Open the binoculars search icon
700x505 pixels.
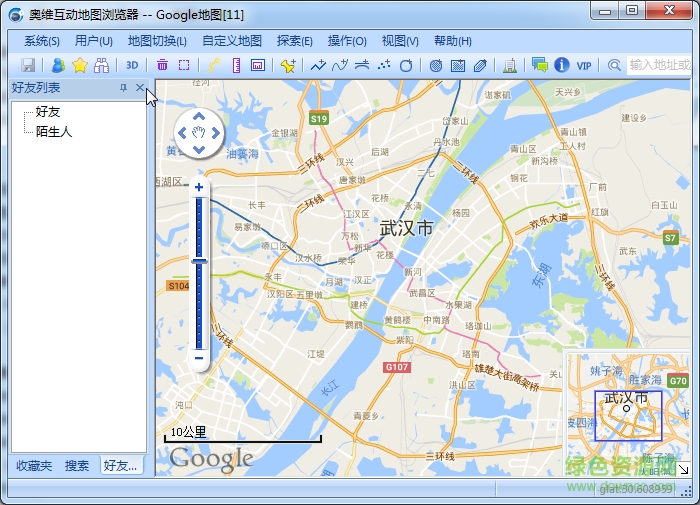coord(101,65)
